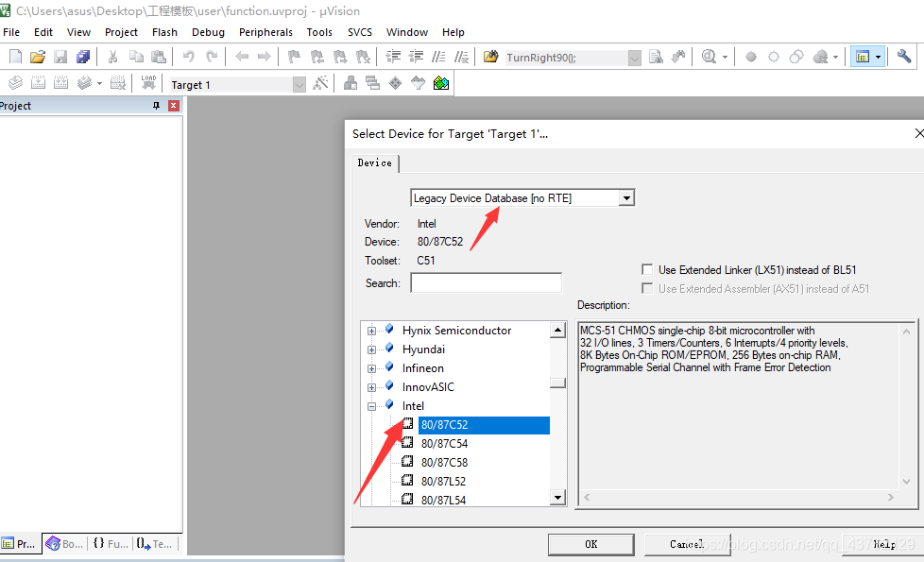This screenshot has width=924, height=562.
Task: Toggle Use Extended Assembler (AX51) checkbox
Action: (x=647, y=289)
